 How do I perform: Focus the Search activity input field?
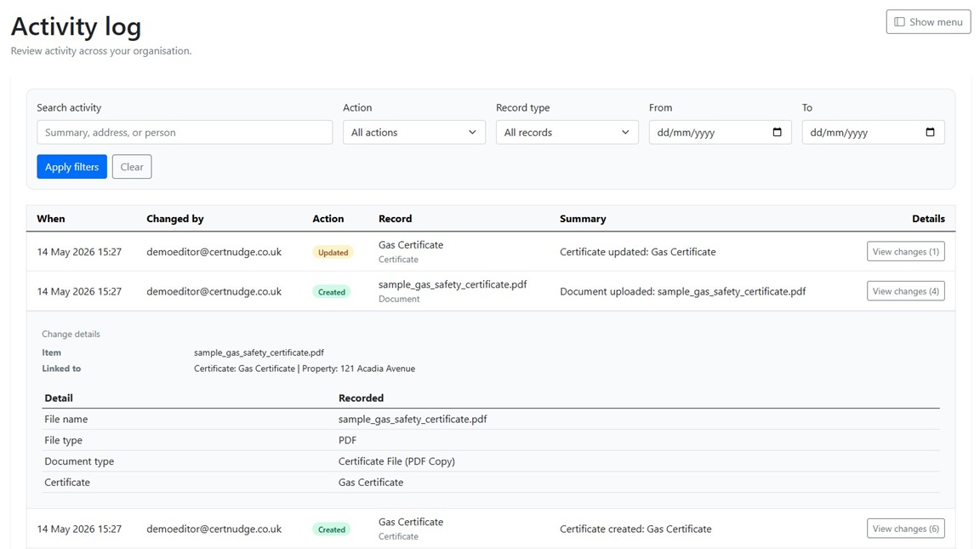tap(185, 133)
